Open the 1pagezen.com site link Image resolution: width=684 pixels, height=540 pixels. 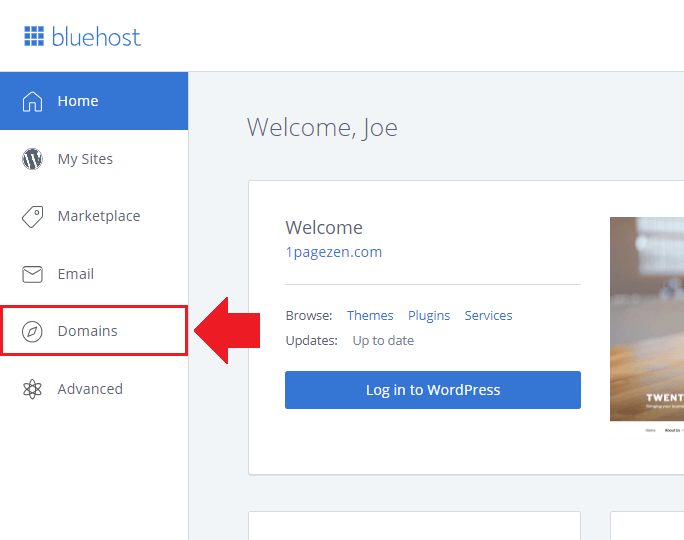334,252
